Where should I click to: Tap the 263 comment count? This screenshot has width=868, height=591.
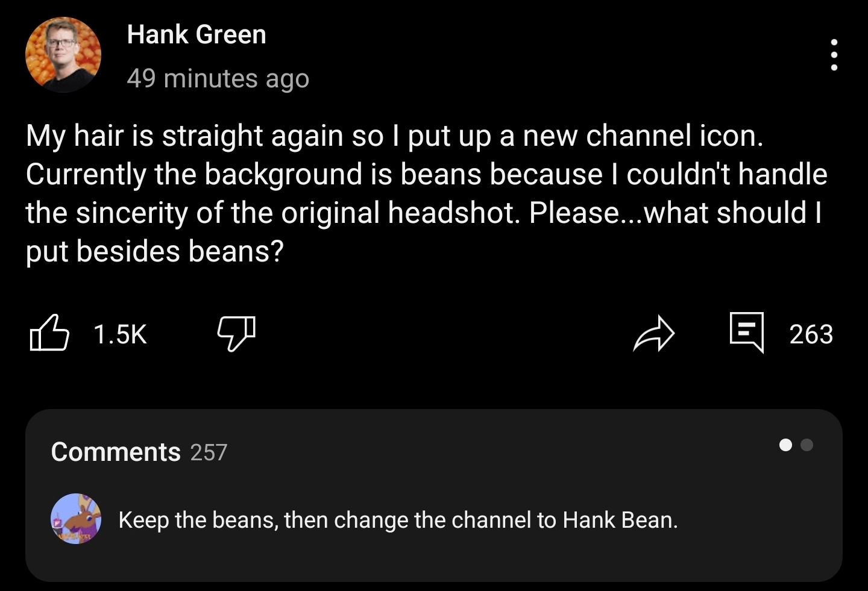tap(811, 334)
